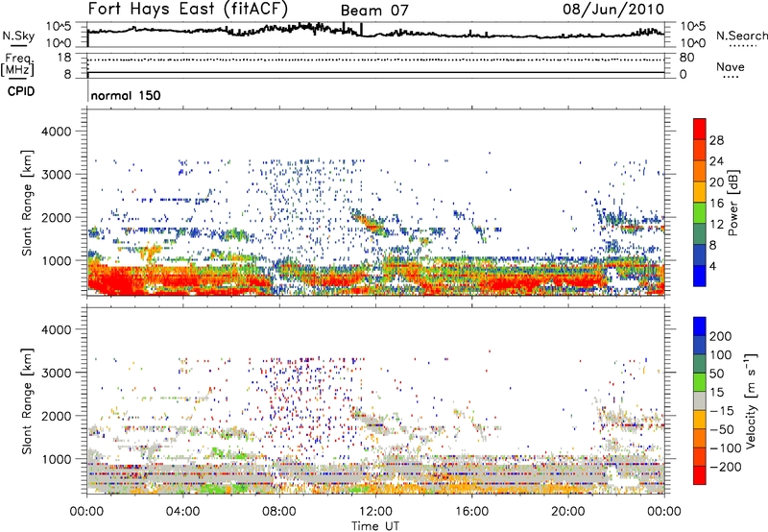Click the '12:00' time axis label

point(375,512)
